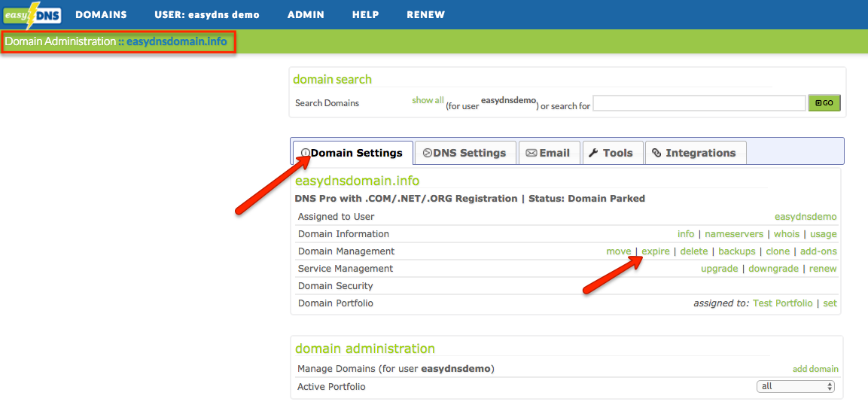
Task: Switch to the Domain Settings tab
Action: click(352, 153)
